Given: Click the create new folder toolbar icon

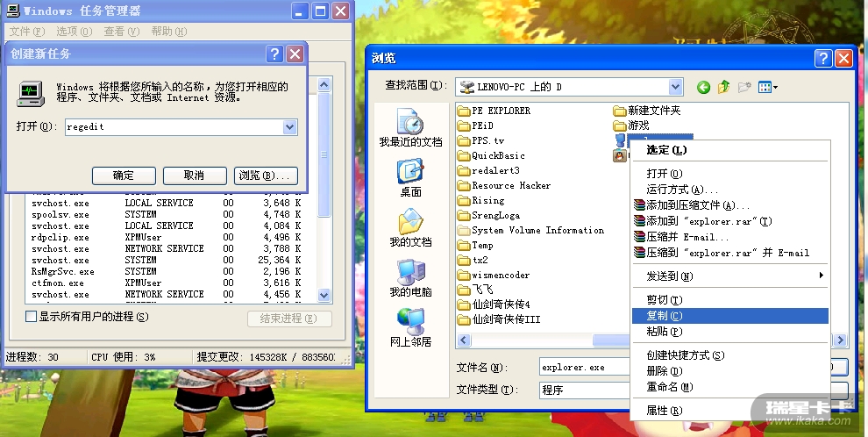Looking at the screenshot, I should (744, 87).
